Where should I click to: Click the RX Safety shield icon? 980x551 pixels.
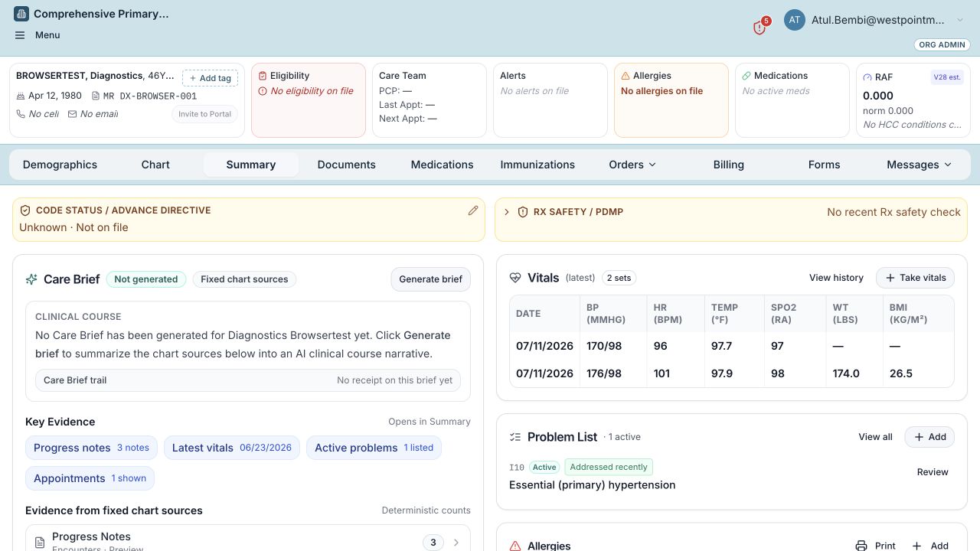[x=523, y=212]
